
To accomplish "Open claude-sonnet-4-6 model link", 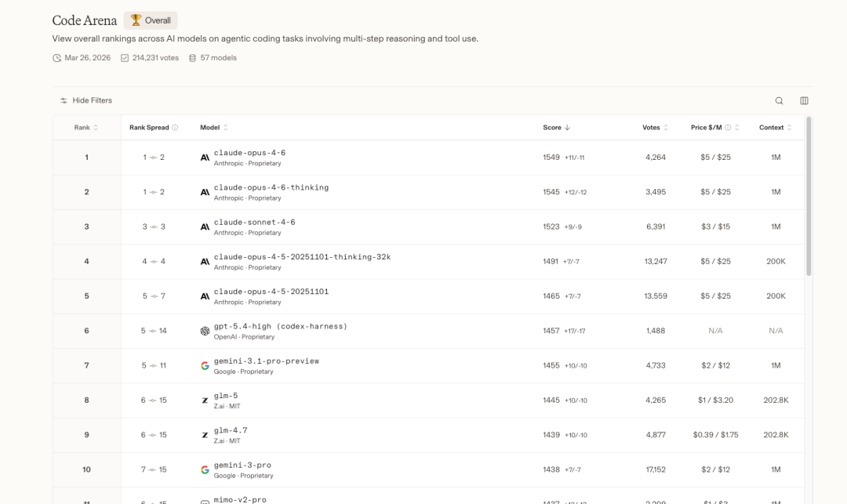I will [254, 222].
